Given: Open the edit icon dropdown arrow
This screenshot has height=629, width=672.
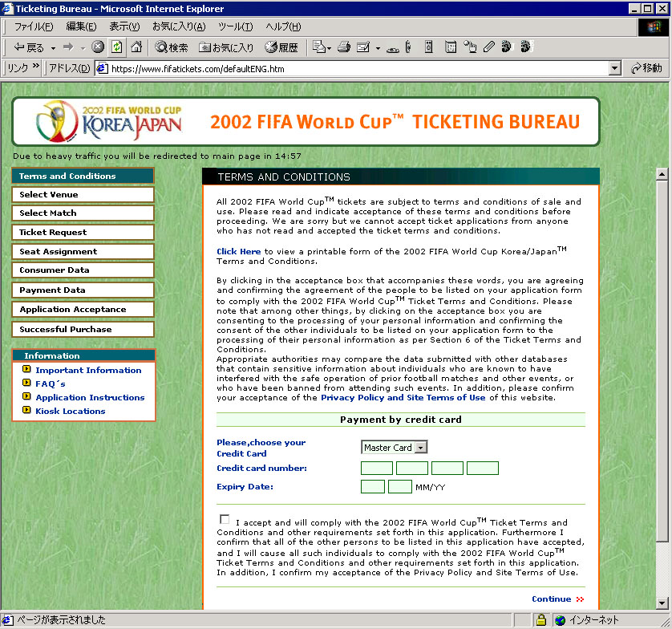Looking at the screenshot, I should tap(378, 48).
